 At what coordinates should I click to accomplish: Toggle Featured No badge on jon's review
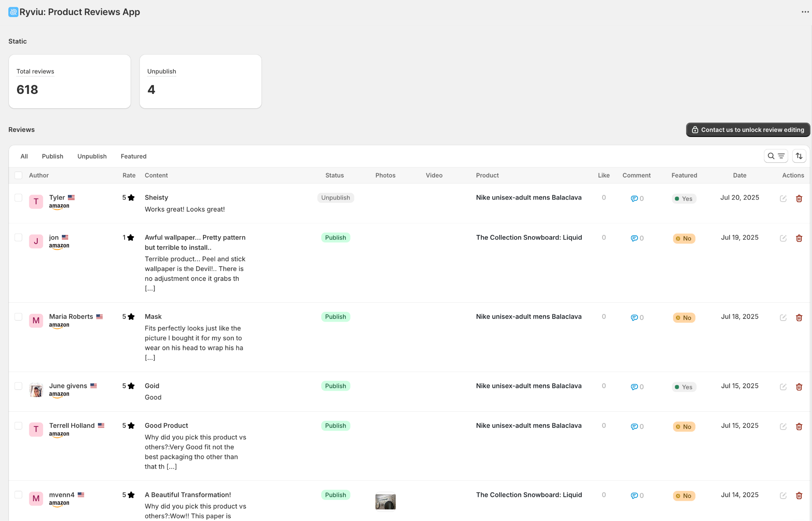click(684, 239)
